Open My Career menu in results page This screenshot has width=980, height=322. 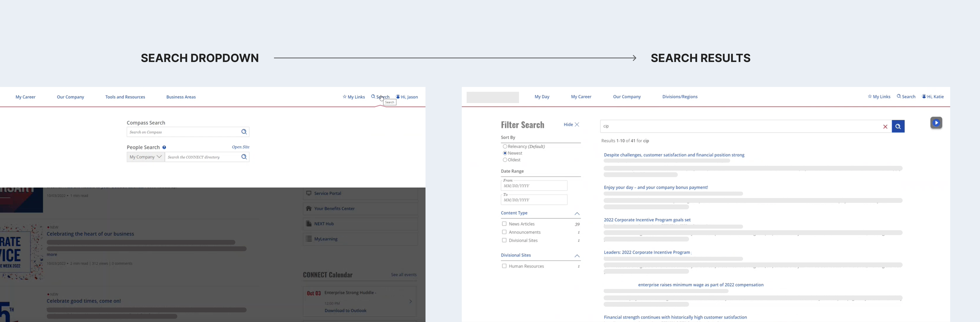click(581, 97)
